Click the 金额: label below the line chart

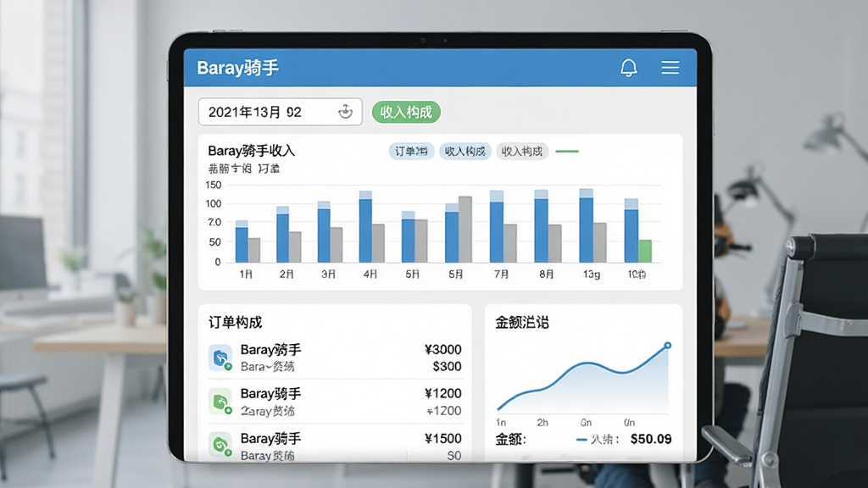click(x=510, y=440)
